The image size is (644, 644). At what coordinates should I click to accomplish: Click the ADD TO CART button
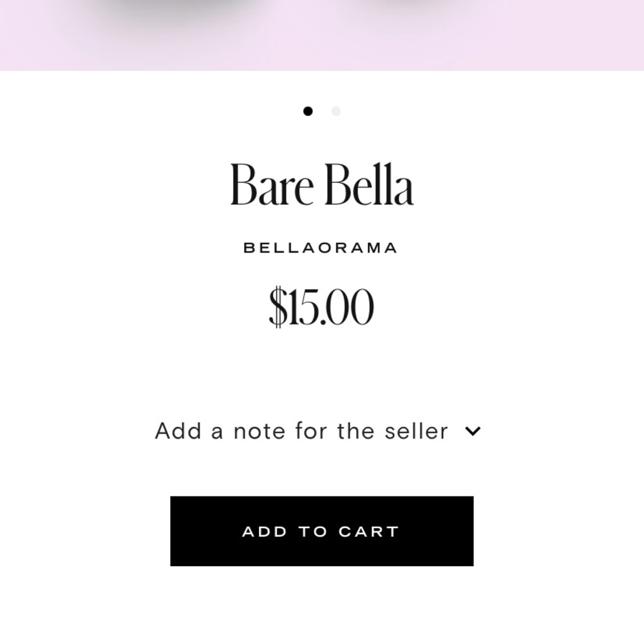(321, 531)
